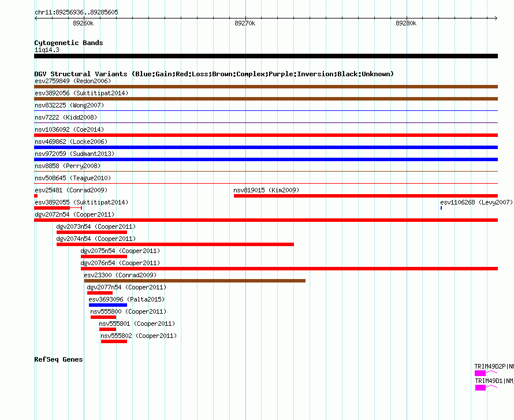
Task: Click the nsv972059 (Sudmant2013) label
Action: (75, 154)
